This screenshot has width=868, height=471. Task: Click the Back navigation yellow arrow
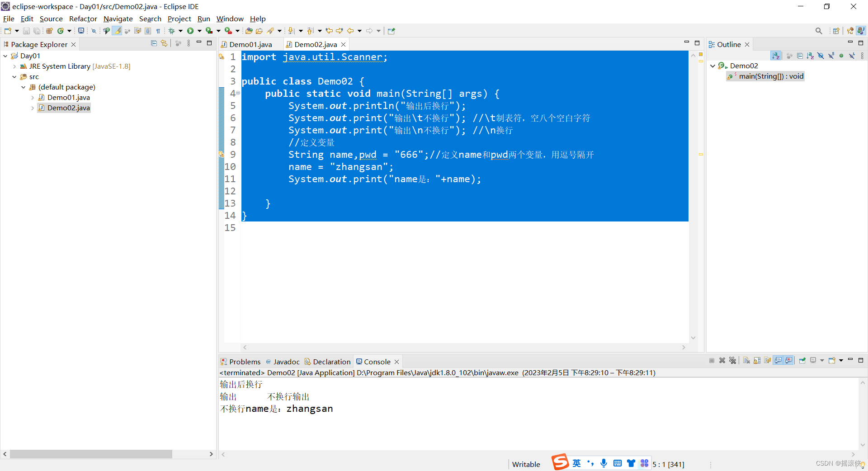click(x=350, y=31)
